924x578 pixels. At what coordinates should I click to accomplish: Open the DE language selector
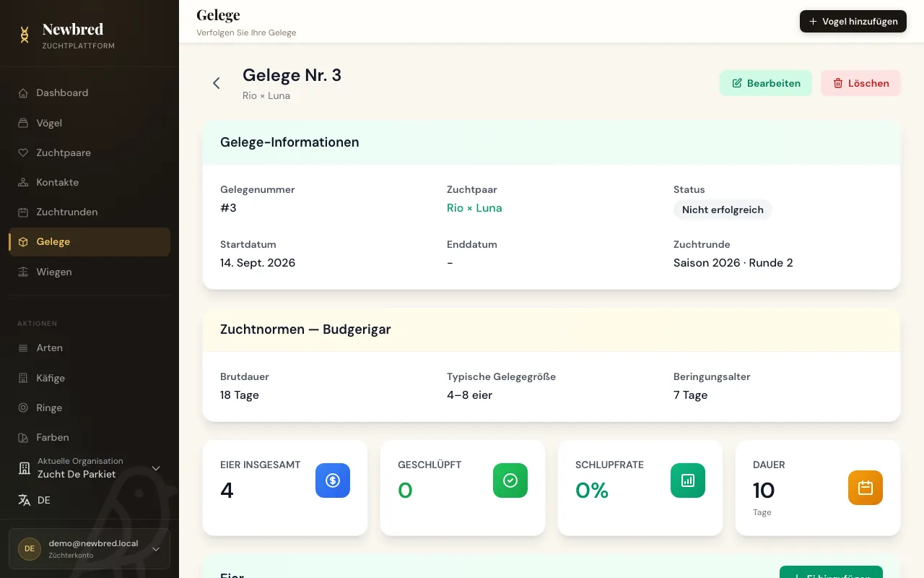(90, 500)
